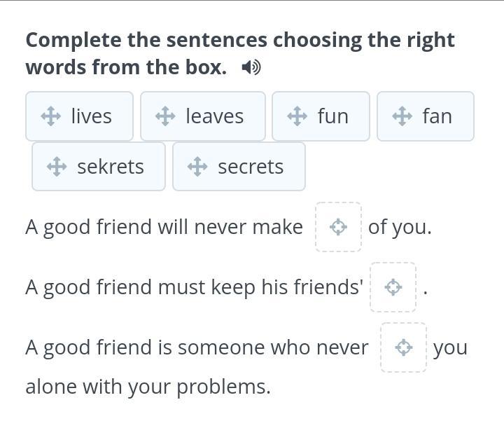This screenshot has width=504, height=421.
Task: Click the blank slot after "his friends'"
Action: [x=393, y=287]
